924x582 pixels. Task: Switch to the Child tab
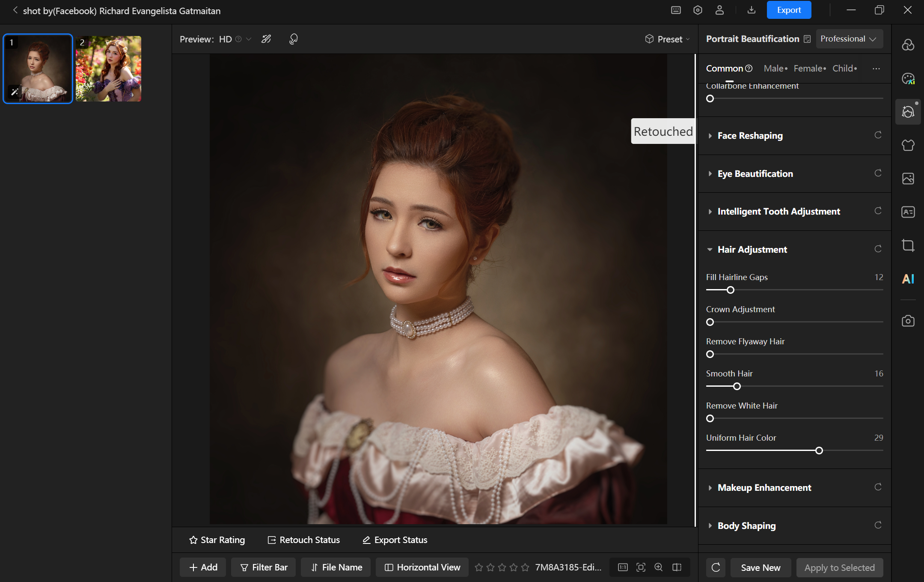click(x=842, y=69)
